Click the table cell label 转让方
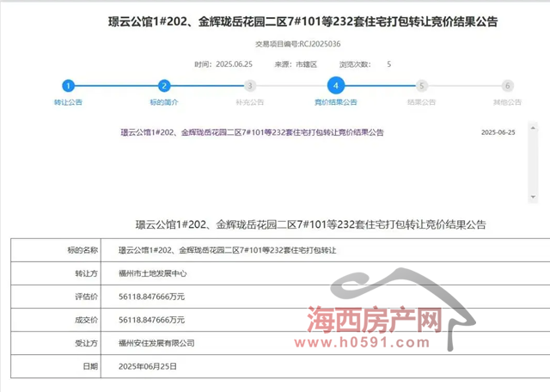 pyautogui.click(x=86, y=273)
